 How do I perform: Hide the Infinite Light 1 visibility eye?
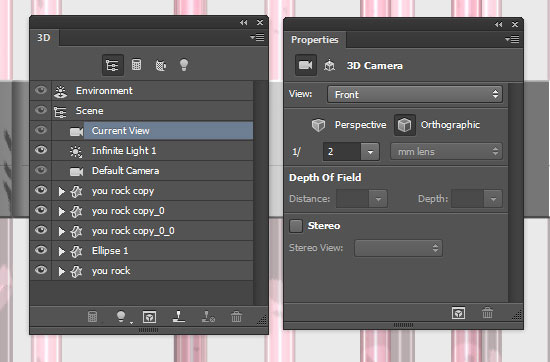point(41,150)
